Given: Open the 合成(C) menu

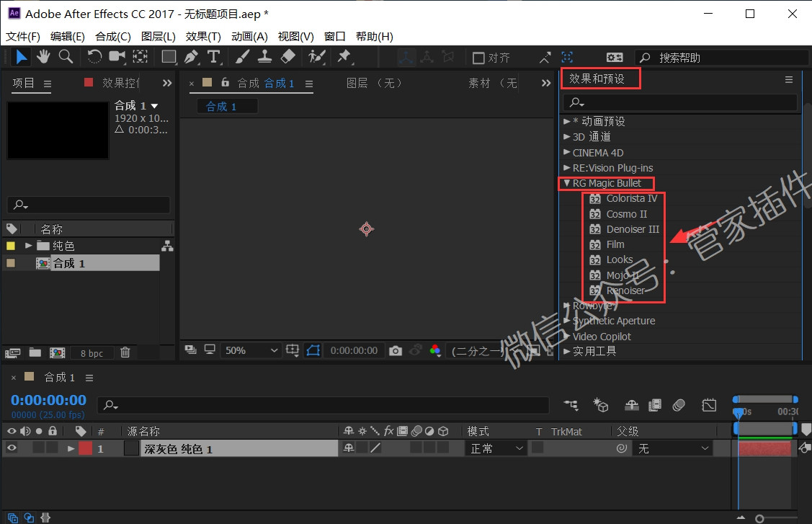Looking at the screenshot, I should 113,36.
